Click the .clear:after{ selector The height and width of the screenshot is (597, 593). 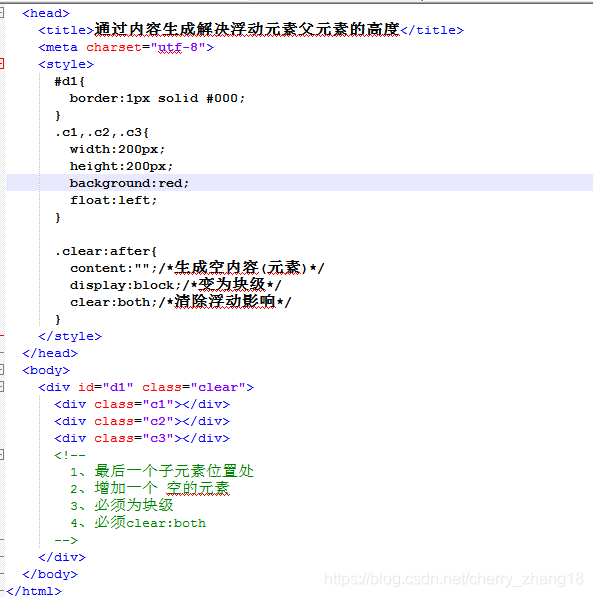105,251
